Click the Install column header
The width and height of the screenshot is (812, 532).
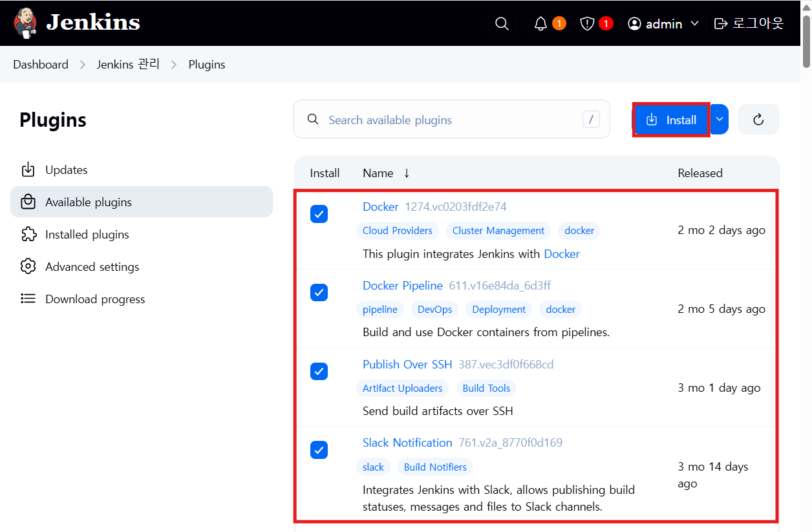[x=325, y=173]
